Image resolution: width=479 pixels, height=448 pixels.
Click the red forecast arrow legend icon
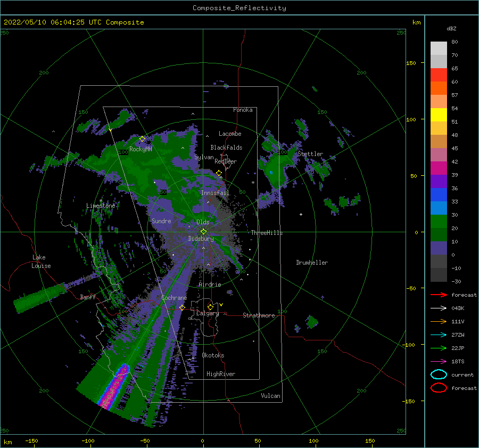coord(439,295)
